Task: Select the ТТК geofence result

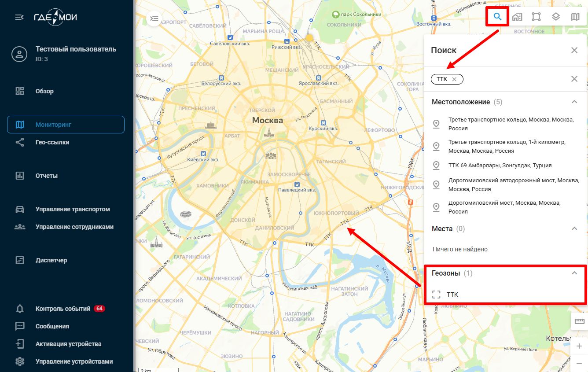Action: click(452, 295)
